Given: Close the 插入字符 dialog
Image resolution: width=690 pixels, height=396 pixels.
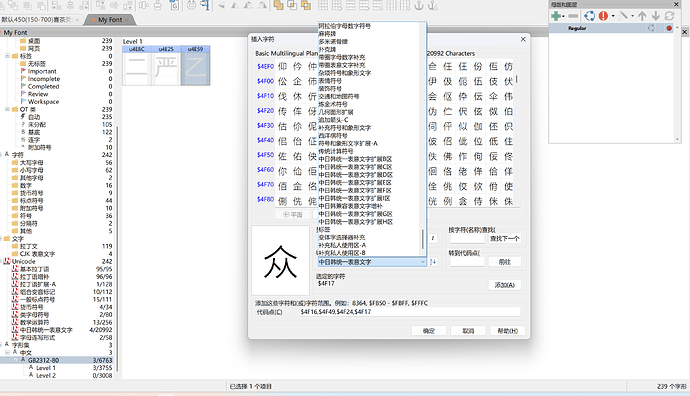Looking at the screenshot, I should coord(523,39).
